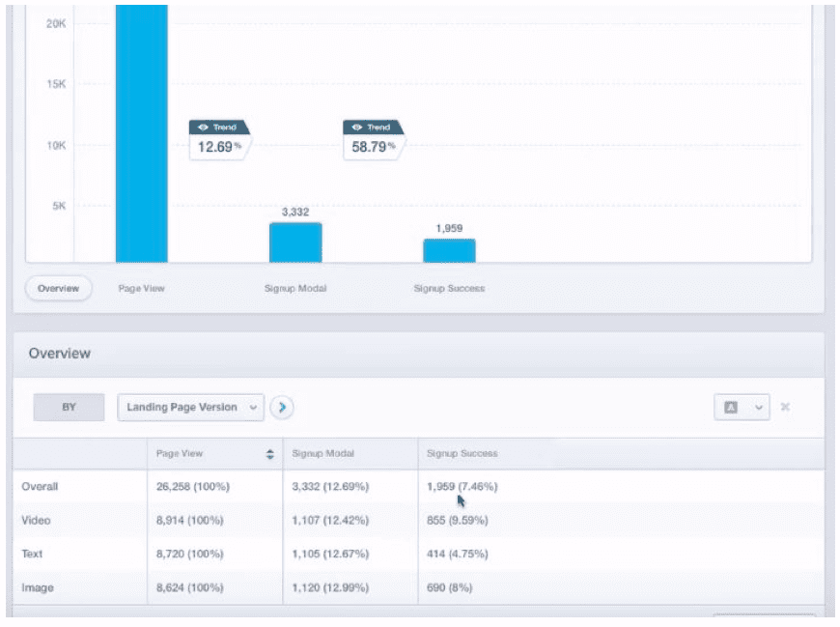Select the Signup Modal step label under chart
The height and width of the screenshot is (627, 840).
point(295,289)
